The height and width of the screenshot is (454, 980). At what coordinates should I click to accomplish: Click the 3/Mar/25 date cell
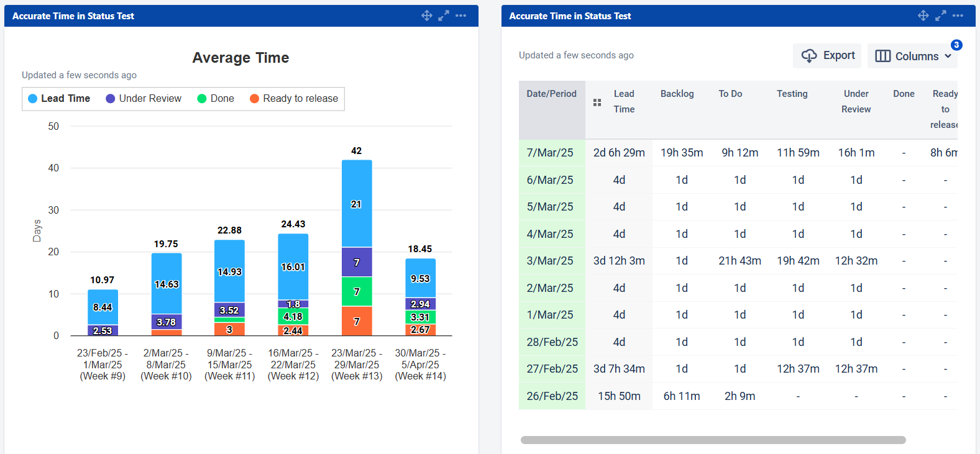tap(550, 261)
